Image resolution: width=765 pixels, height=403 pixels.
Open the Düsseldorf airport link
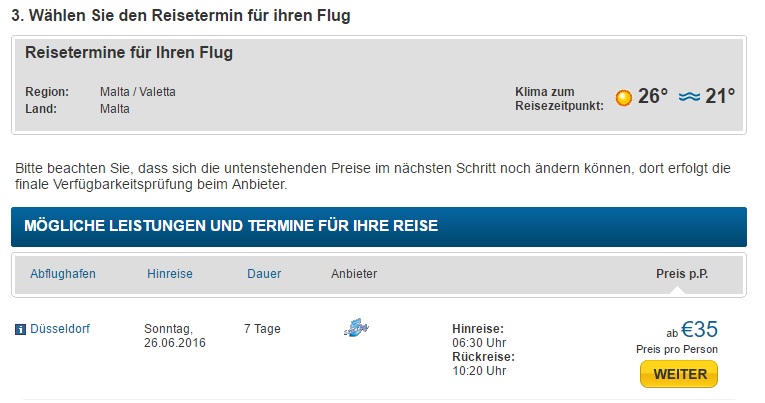click(x=60, y=329)
